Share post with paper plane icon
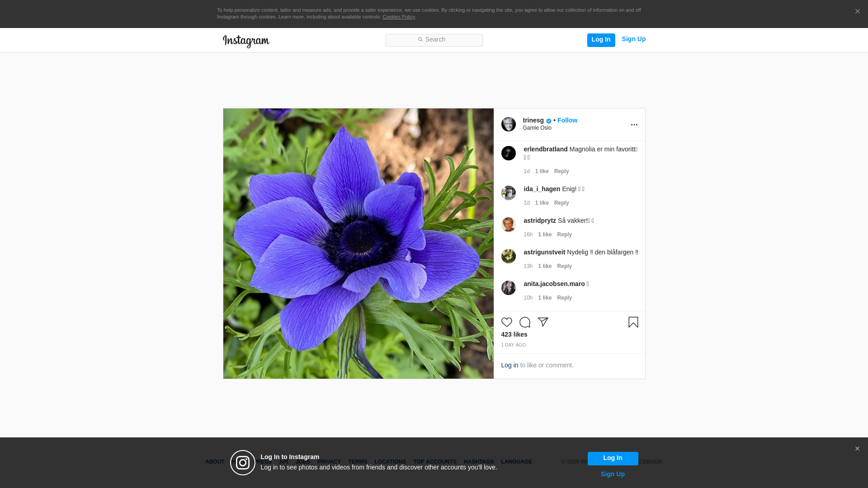Viewport: 868px width, 488px height. (x=542, y=322)
